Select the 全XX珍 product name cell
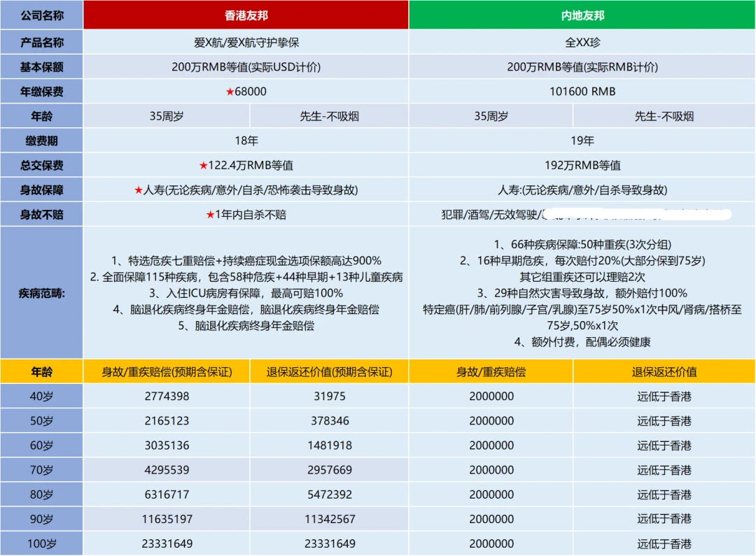Screen dimensions: 756x556 [x=582, y=43]
